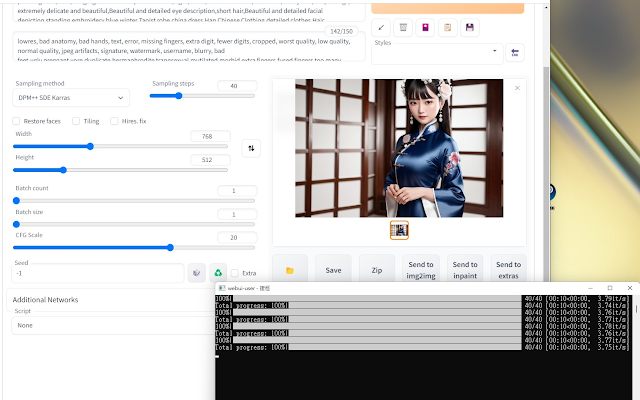This screenshot has width=640, height=400.
Task: Click the CFG Scale value field 20
Action: 237,238
